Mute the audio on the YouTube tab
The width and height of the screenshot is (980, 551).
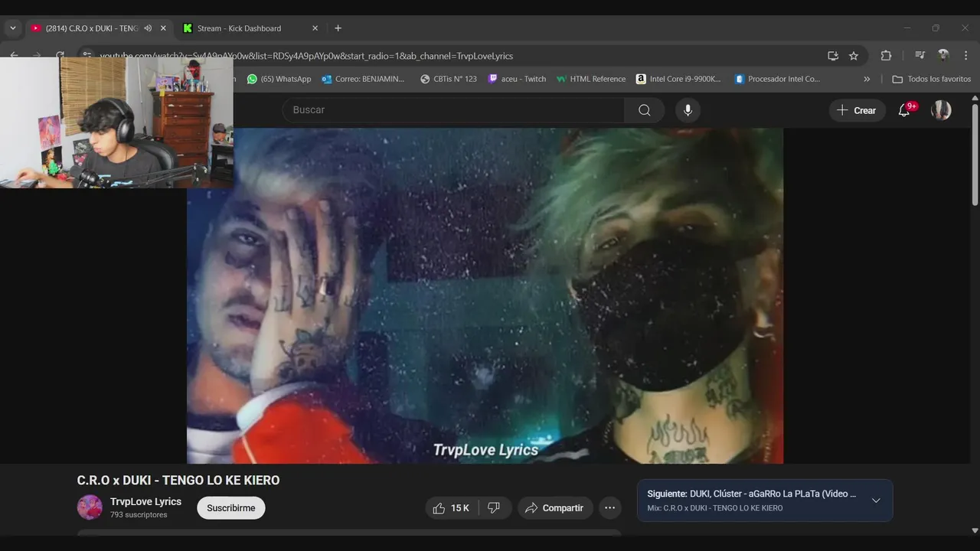[x=148, y=28]
